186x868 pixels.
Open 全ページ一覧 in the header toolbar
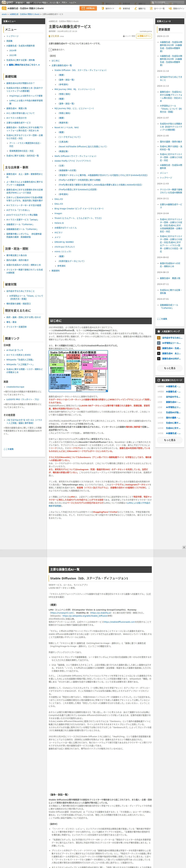click(158, 8)
